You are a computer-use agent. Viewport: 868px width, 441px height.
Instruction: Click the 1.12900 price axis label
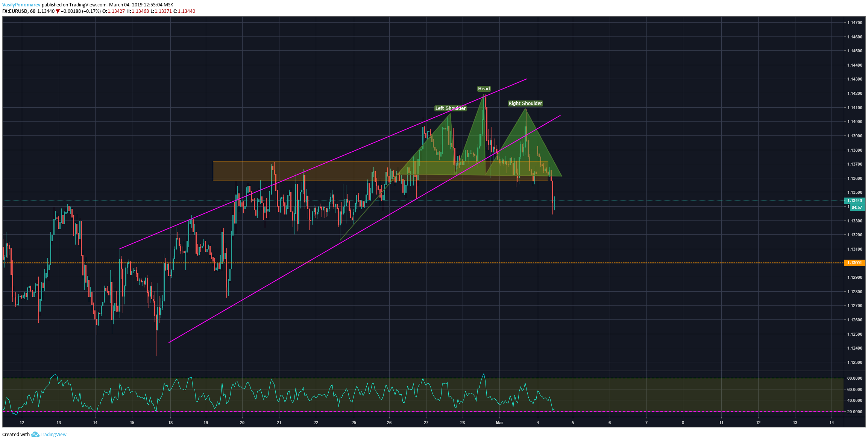pos(854,277)
